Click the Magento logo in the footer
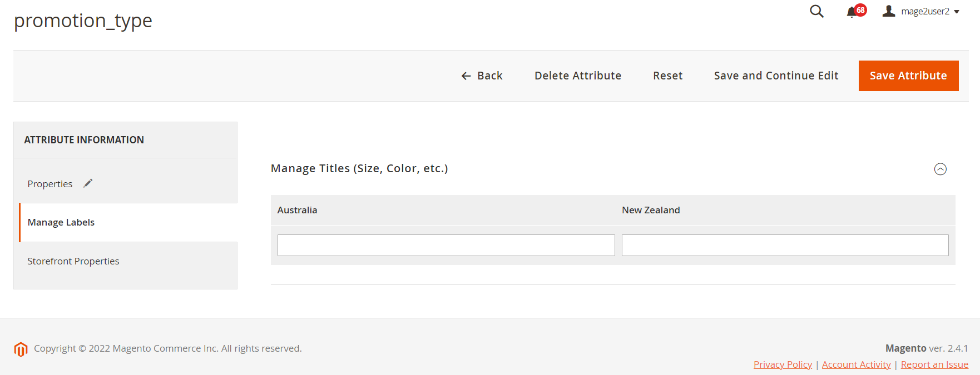980x375 pixels. [21, 348]
